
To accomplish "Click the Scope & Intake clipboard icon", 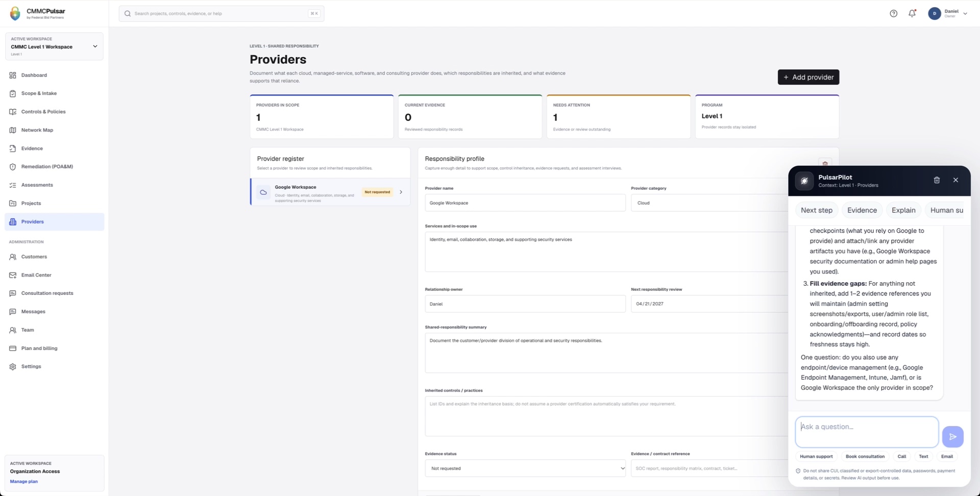I will 13,93.
